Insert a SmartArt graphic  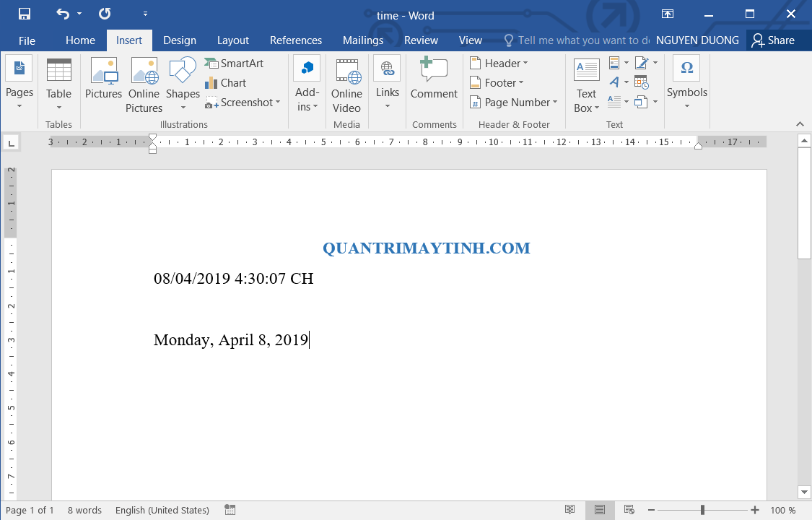click(x=234, y=63)
